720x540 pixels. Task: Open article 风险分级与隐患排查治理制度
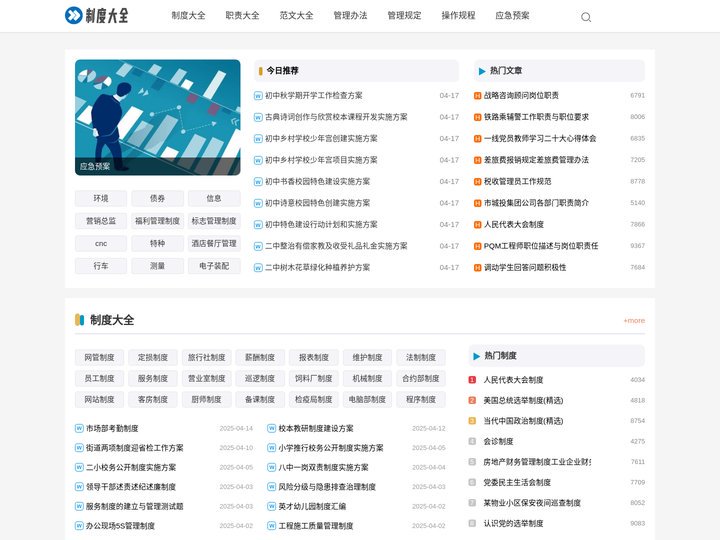[327, 487]
